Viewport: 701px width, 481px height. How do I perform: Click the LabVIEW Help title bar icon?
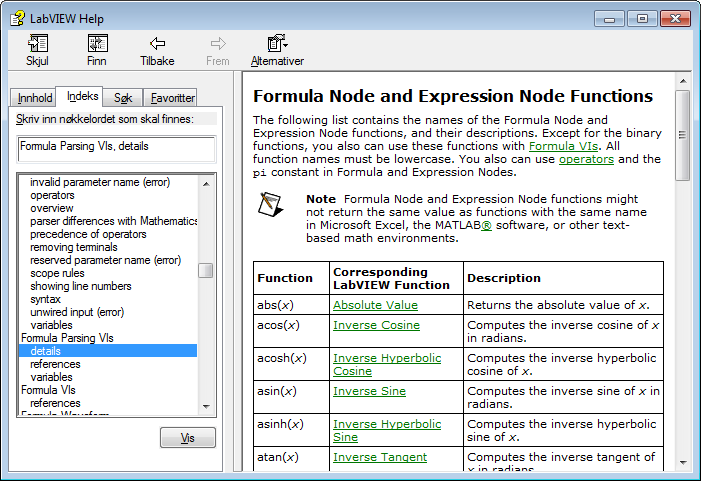point(15,19)
